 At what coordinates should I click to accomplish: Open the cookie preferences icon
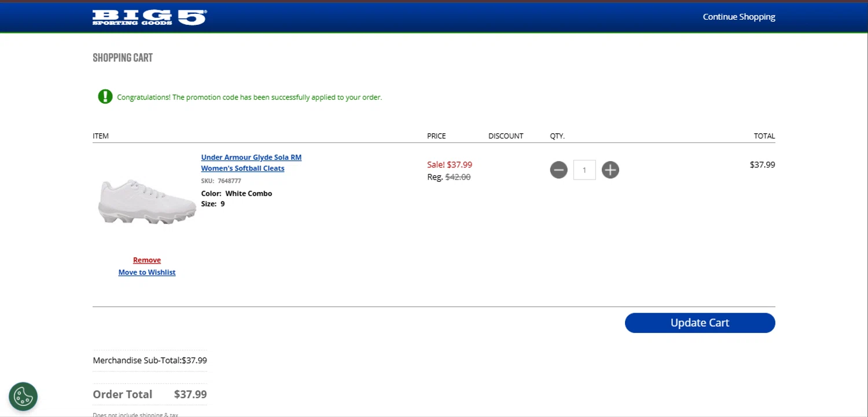23,397
